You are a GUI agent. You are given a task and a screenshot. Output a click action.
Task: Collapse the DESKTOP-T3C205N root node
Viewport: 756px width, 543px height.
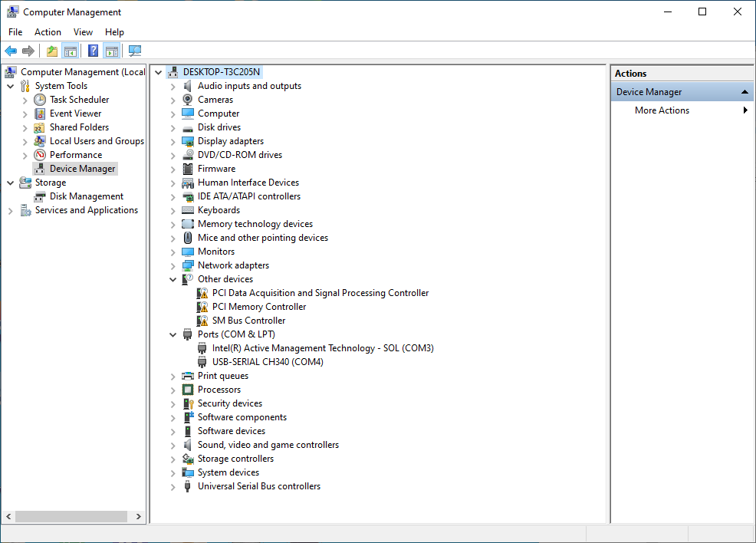point(158,72)
